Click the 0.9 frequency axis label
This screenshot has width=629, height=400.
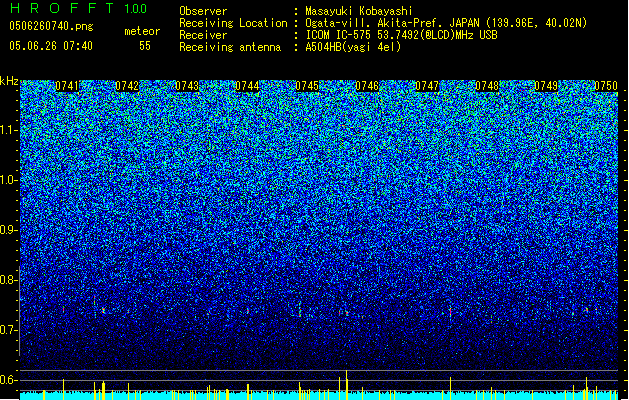click(9, 230)
